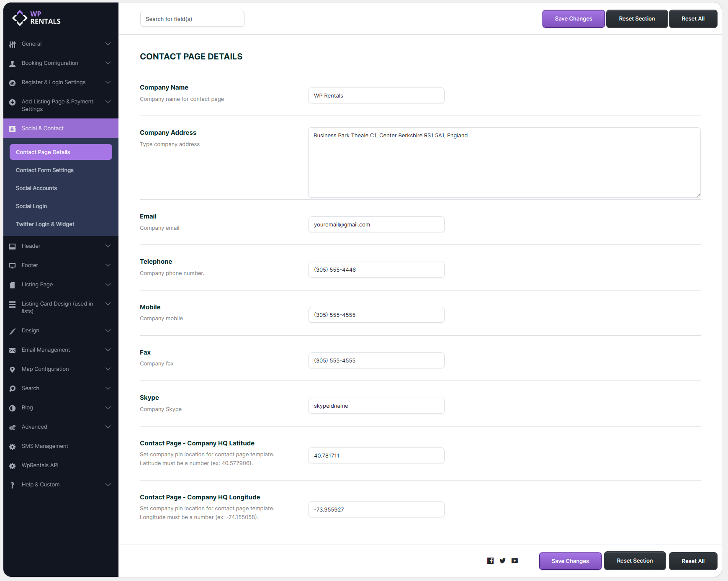The image size is (728, 581).
Task: Open Contact Form Settings submenu
Action: 45,170
